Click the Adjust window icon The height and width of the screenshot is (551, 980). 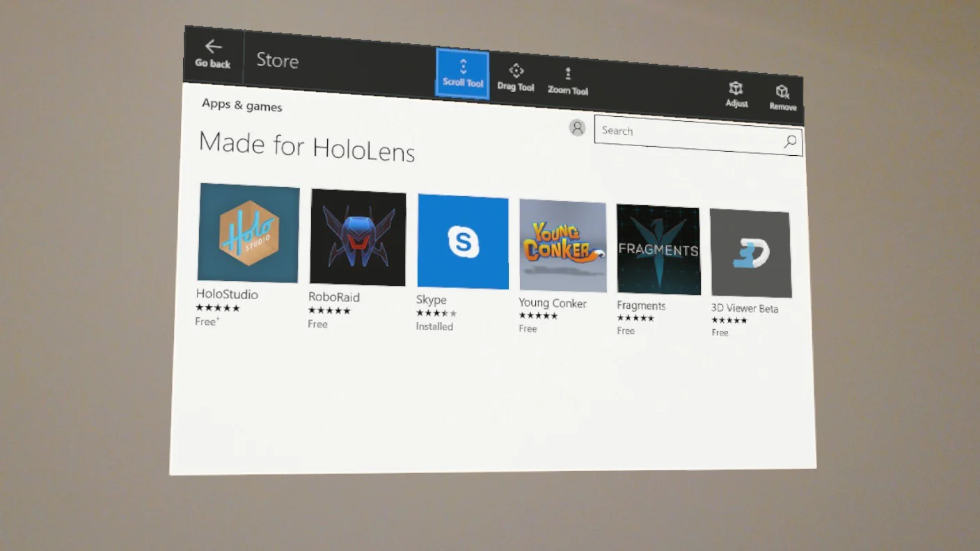point(736,95)
